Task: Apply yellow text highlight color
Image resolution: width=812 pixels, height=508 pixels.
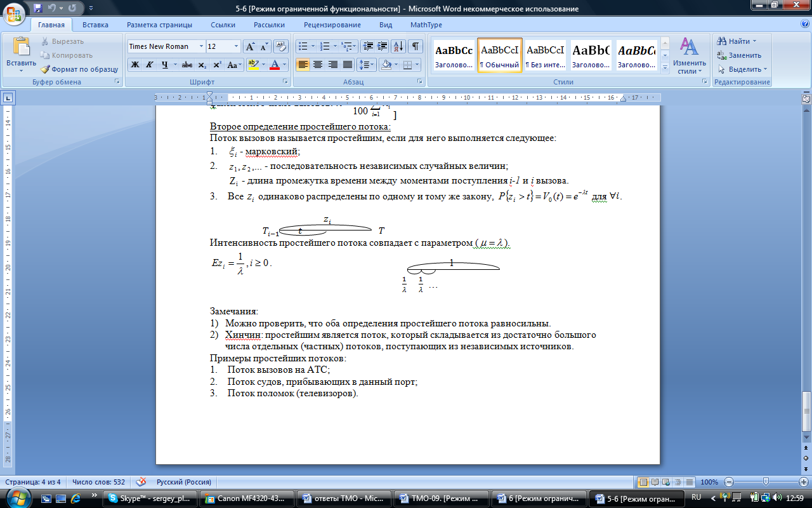Action: (x=253, y=65)
